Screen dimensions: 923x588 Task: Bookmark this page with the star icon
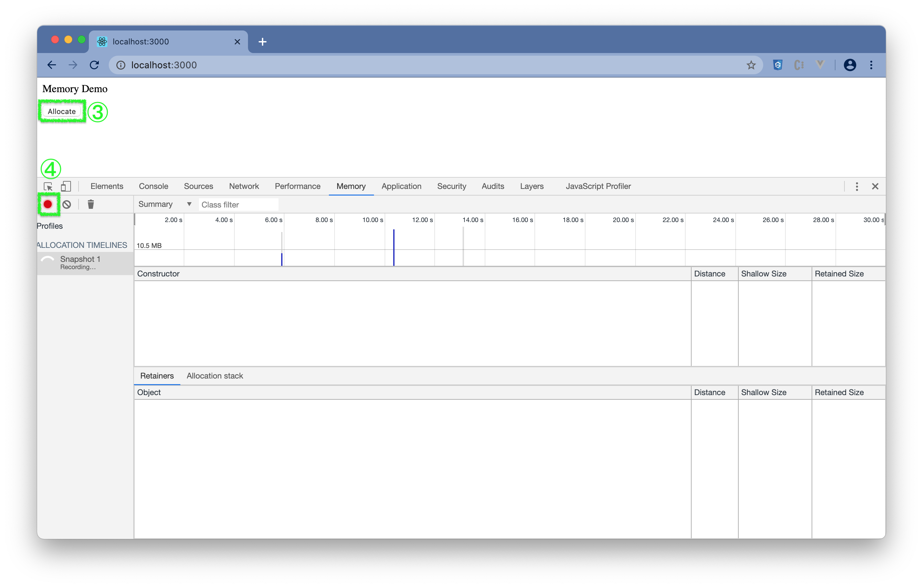coord(751,65)
